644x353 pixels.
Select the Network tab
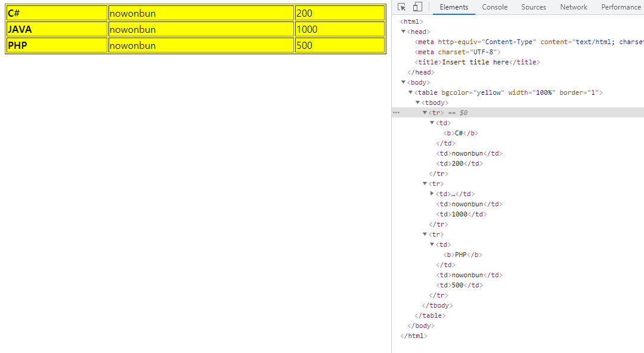tap(574, 7)
